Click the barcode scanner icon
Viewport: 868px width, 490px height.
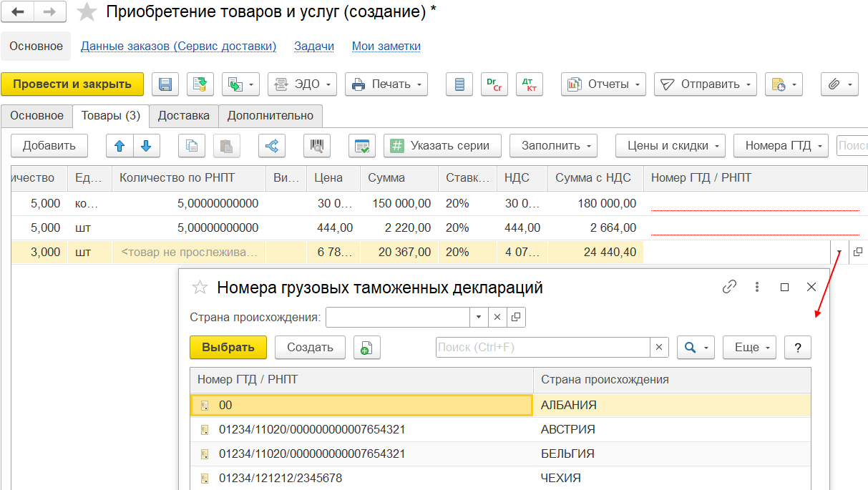coord(316,146)
